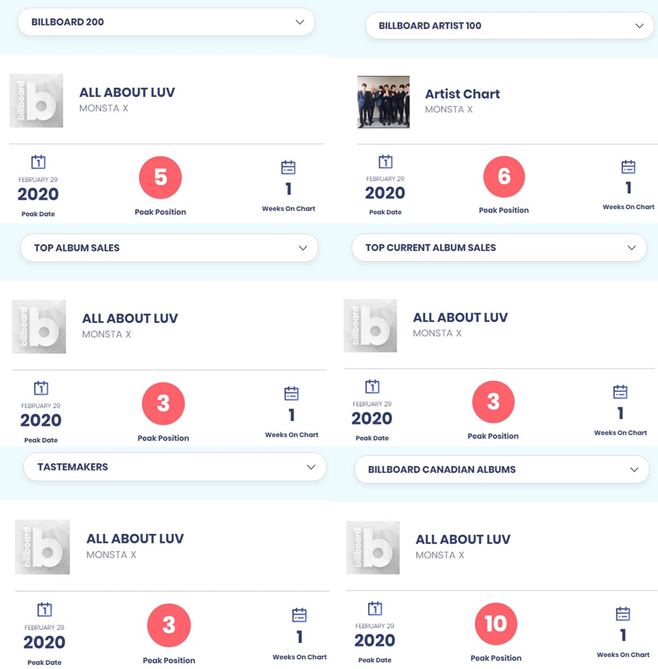Expand the Billboard Artist 100 dropdown chevron
This screenshot has width=658, height=669.
[639, 26]
